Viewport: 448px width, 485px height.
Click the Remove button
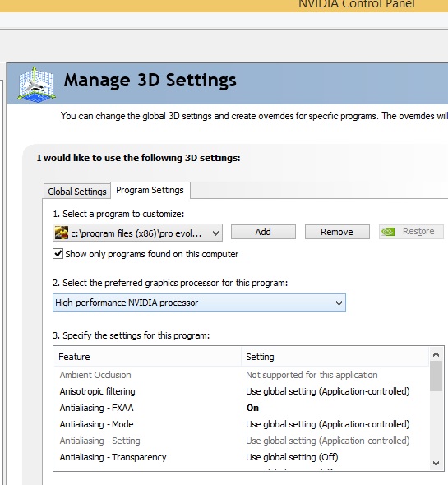[337, 232]
